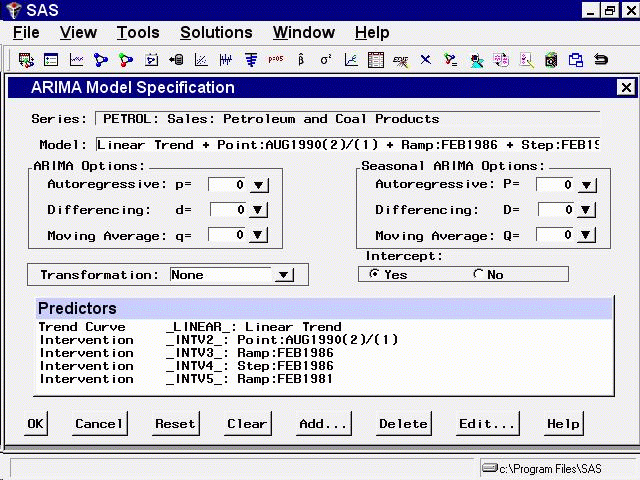640x480 pixels.
Task: Click the list-form window toolbar icon
Action: 51,60
